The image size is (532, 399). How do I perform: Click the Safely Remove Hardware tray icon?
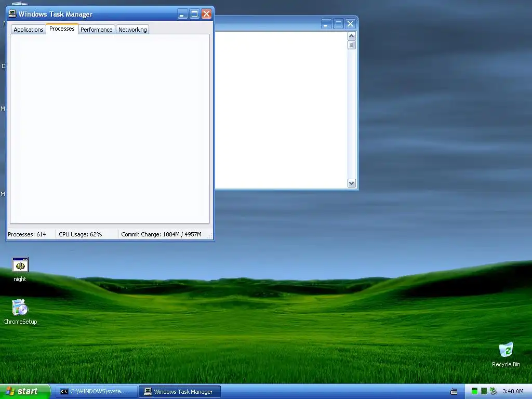pyautogui.click(x=493, y=391)
